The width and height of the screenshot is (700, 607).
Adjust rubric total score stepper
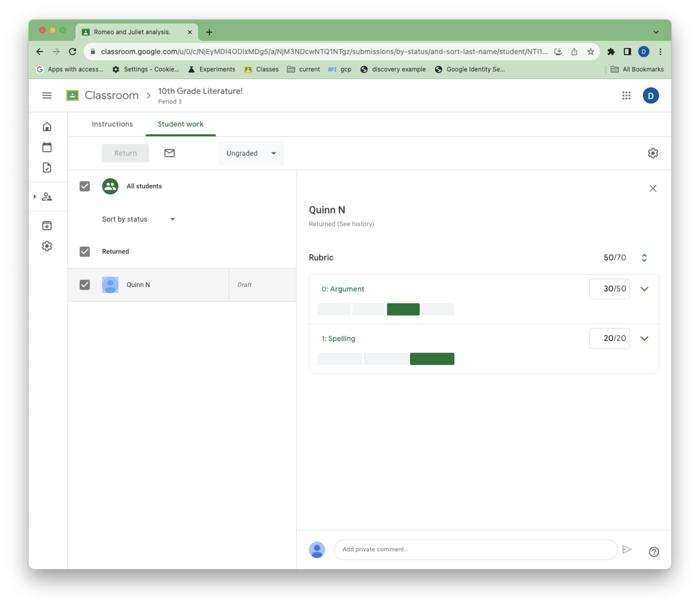point(644,257)
